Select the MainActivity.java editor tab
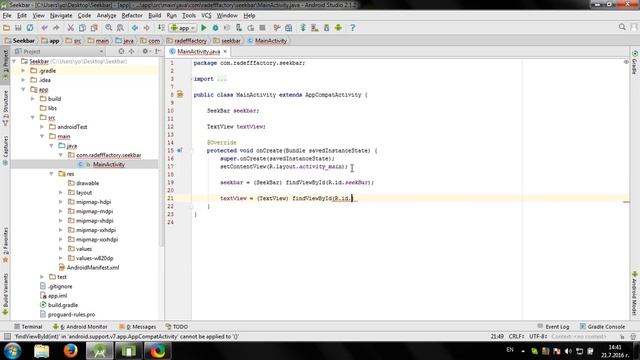 (x=198, y=51)
